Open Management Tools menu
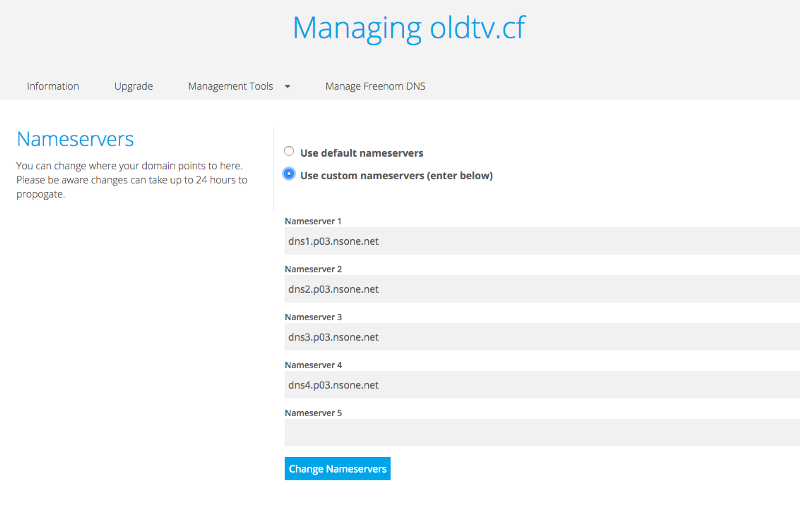The image size is (800, 509). coord(231,86)
